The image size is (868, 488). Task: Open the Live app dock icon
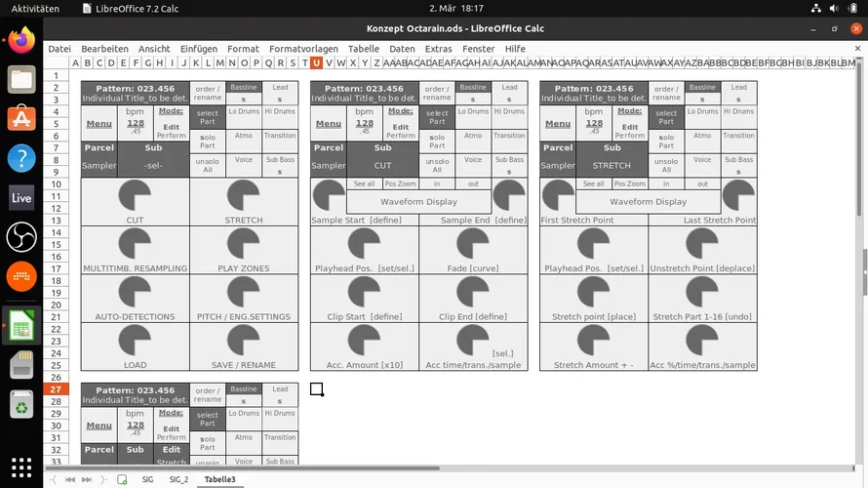tap(21, 198)
